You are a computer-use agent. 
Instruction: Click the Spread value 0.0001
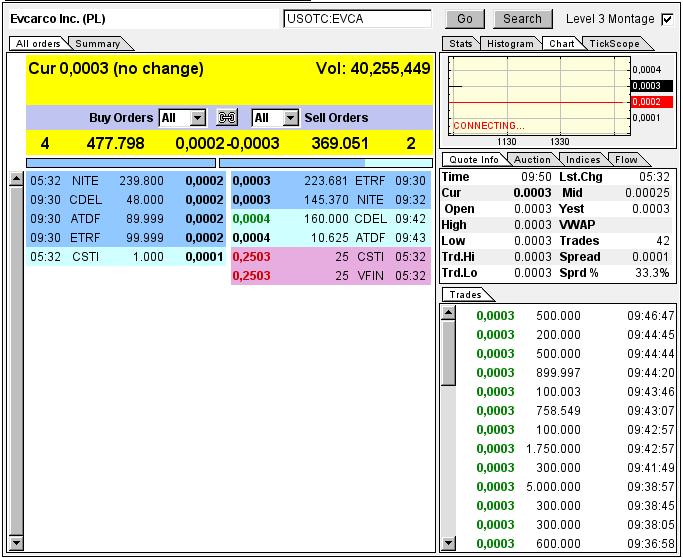(650, 257)
